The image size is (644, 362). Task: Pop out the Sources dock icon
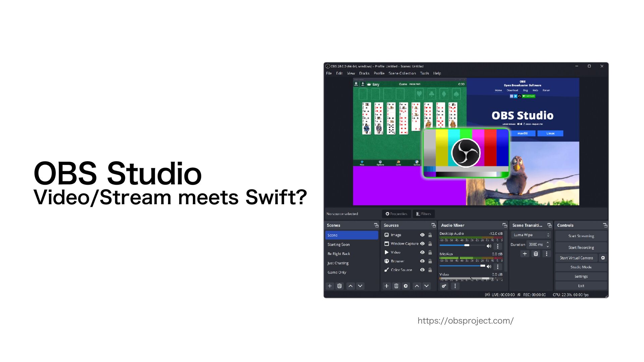coord(433,225)
